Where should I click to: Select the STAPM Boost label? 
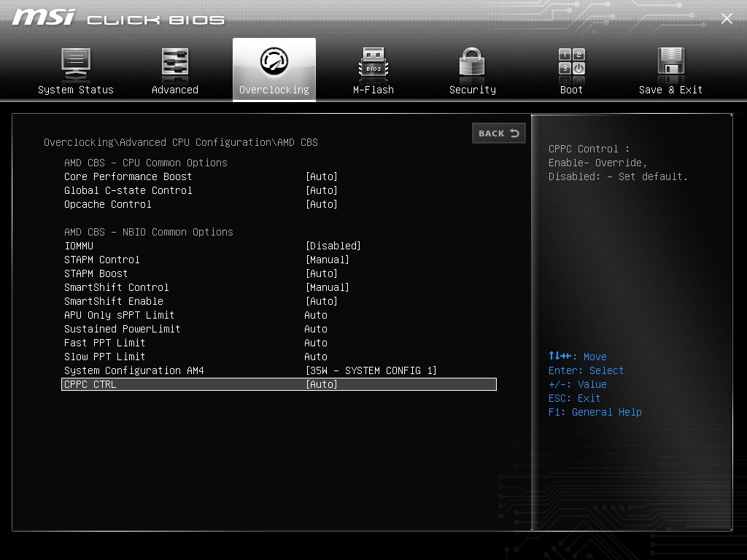click(96, 273)
